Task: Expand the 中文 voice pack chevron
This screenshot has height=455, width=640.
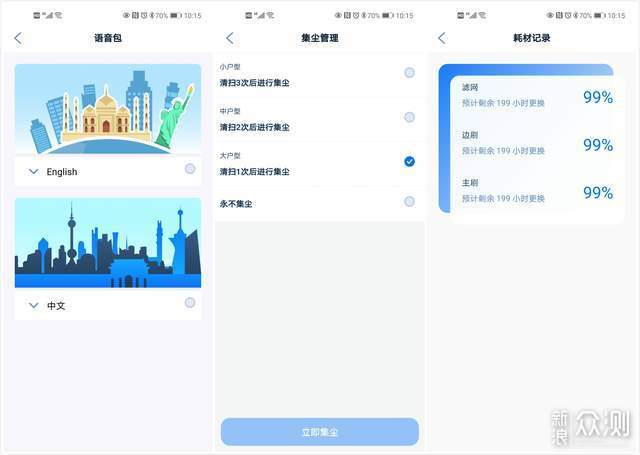Action: tap(34, 305)
